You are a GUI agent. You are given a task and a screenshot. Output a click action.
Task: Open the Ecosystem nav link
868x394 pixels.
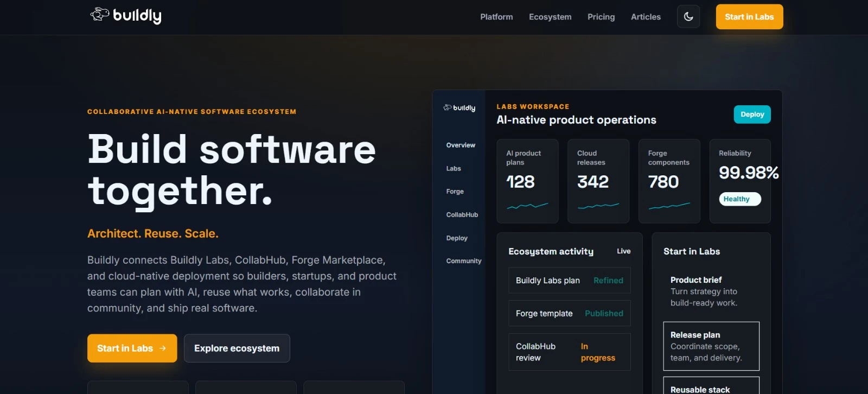pos(550,17)
